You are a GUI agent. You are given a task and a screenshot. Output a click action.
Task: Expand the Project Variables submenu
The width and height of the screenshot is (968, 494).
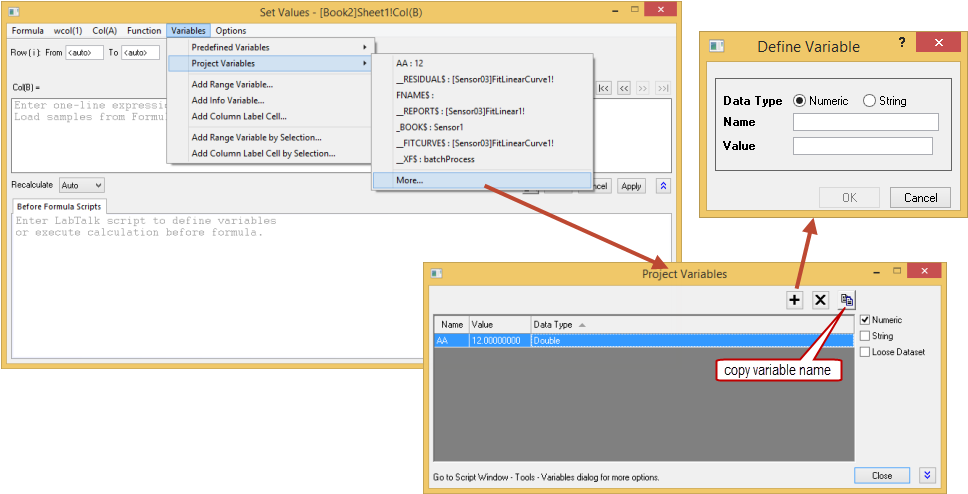pos(270,63)
